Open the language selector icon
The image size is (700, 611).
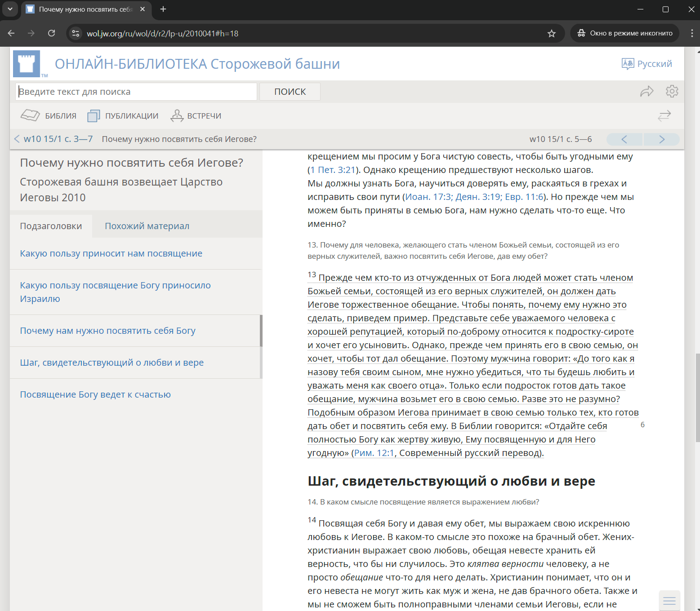click(628, 64)
